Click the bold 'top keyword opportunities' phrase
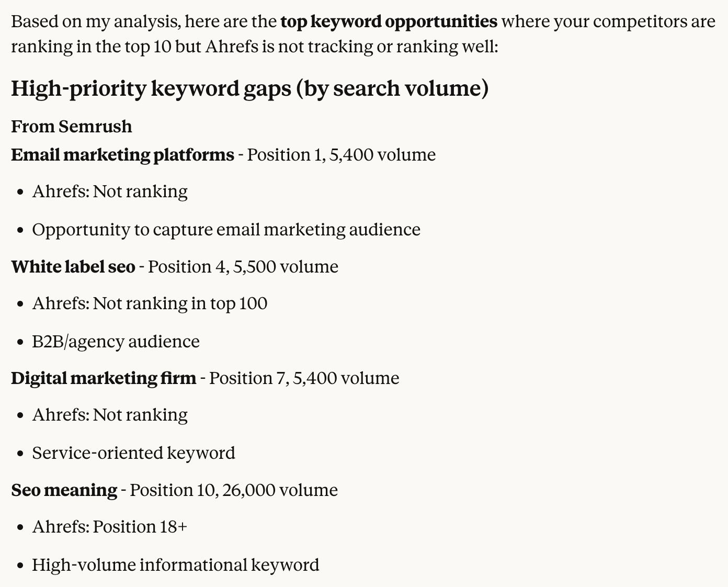The image size is (728, 587). [389, 21]
